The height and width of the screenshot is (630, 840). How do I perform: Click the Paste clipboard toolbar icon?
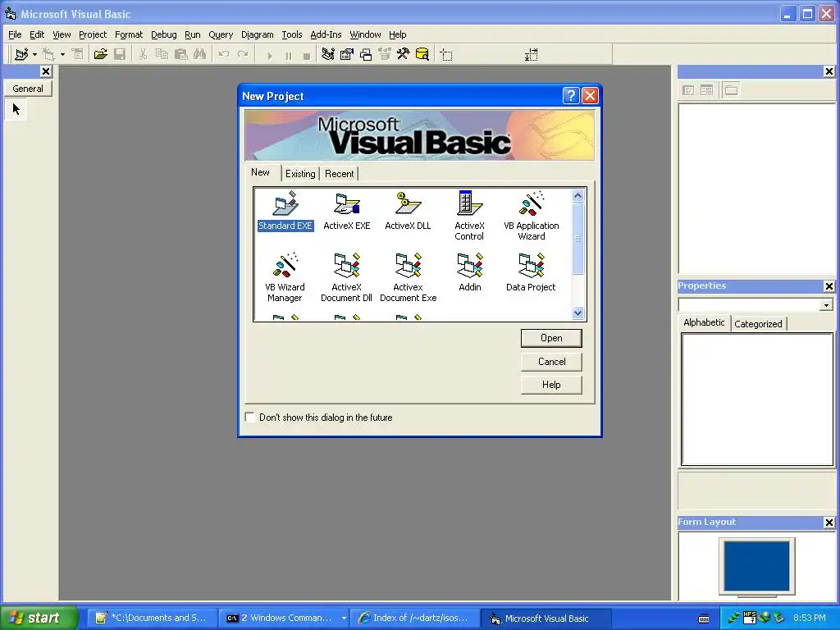click(181, 54)
